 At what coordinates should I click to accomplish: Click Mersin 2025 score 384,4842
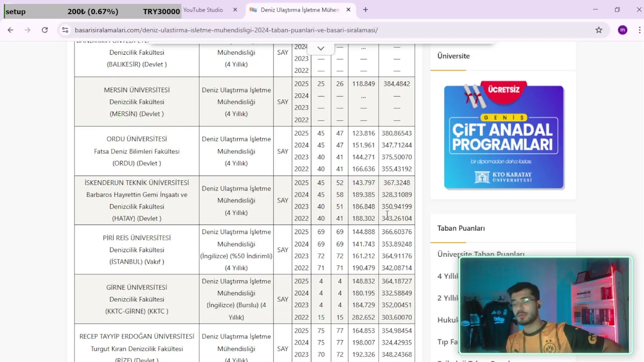396,84
